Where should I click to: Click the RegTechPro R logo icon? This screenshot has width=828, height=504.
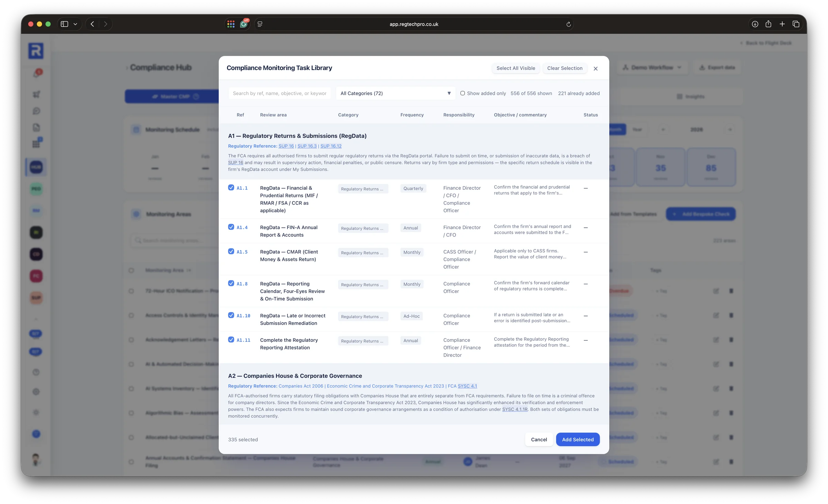36,51
